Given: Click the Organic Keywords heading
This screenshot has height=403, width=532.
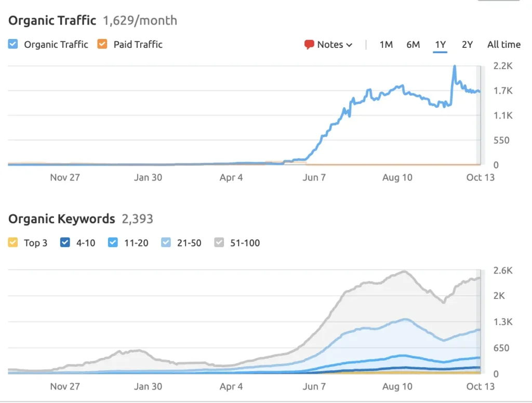Looking at the screenshot, I should pos(61,219).
